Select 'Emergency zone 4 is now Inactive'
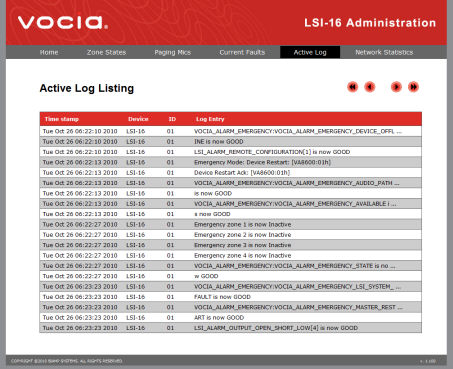The height and width of the screenshot is (369, 453). (x=230, y=255)
